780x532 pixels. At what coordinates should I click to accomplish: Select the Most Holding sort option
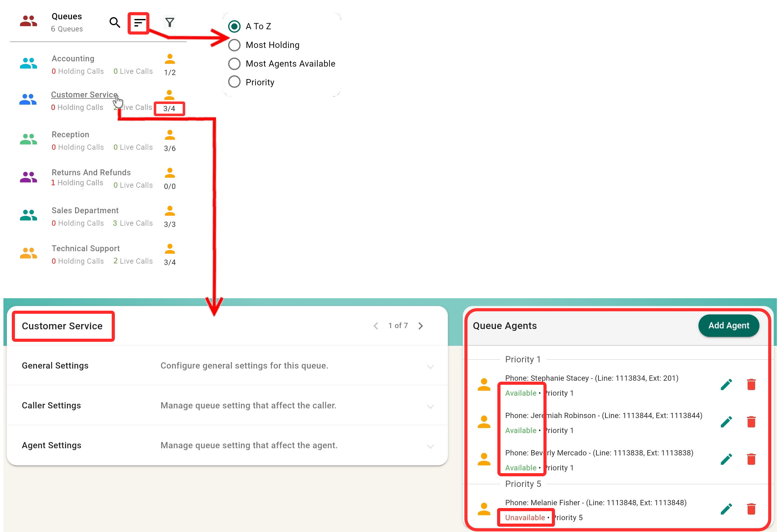click(234, 45)
